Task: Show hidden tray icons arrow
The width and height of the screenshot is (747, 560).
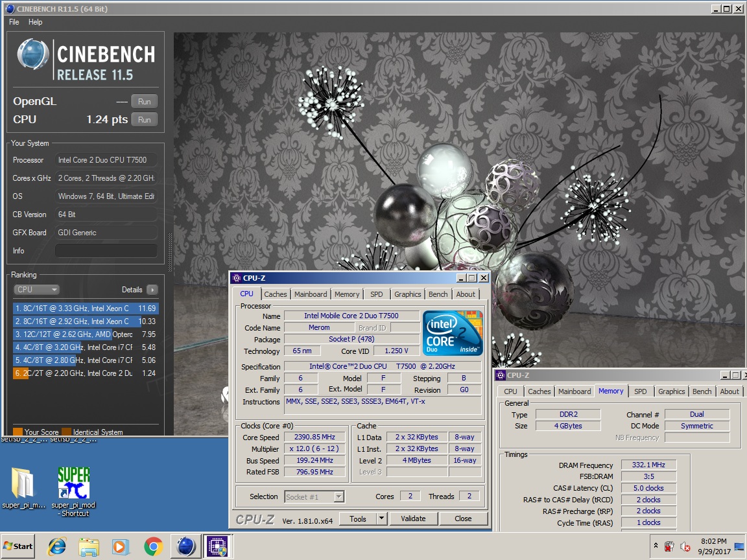Action: click(656, 546)
